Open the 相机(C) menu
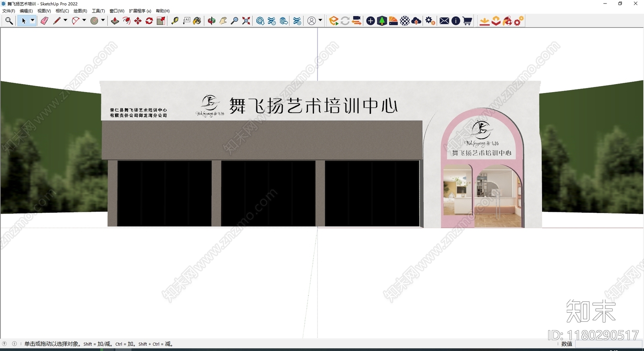The image size is (644, 351). tap(62, 11)
